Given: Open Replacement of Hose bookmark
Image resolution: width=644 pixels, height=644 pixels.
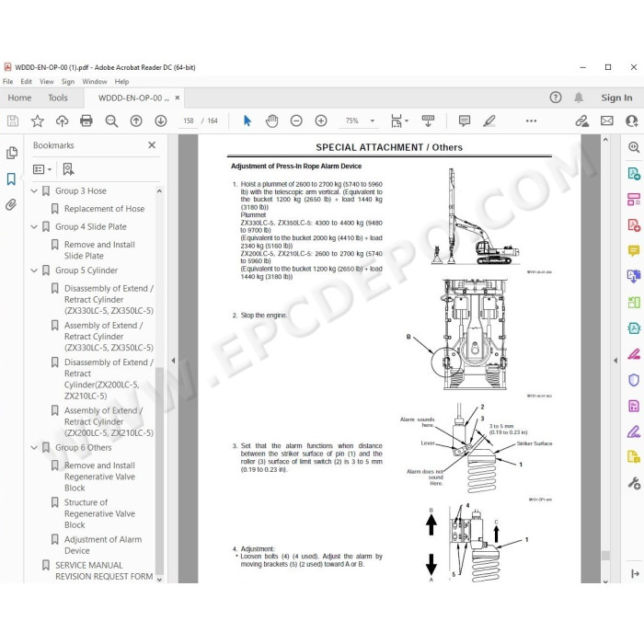Looking at the screenshot, I should point(104,209).
